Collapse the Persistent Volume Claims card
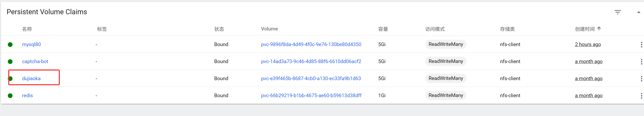The image size is (644, 116). [x=639, y=12]
